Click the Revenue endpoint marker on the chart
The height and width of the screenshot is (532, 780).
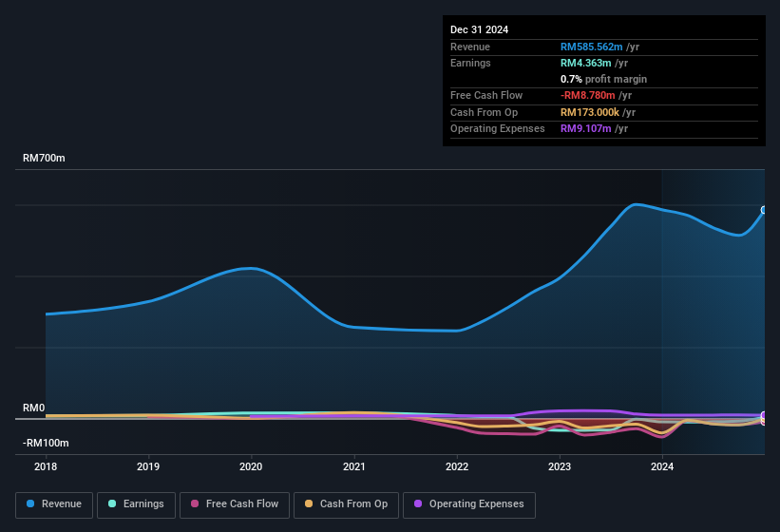tap(764, 210)
